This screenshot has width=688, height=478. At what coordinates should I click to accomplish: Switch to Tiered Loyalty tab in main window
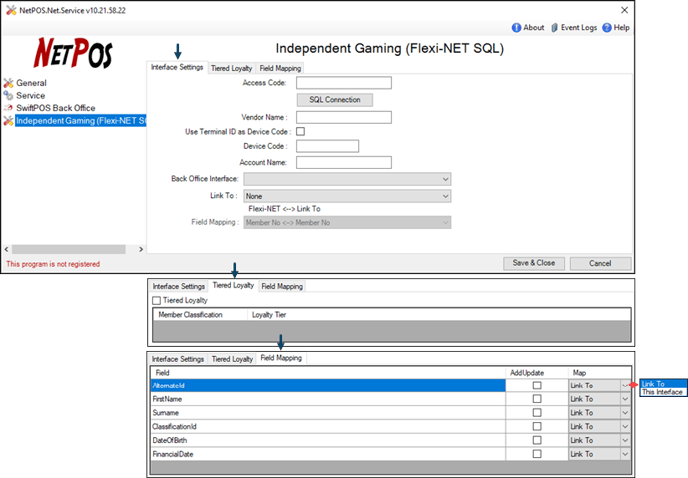231,68
